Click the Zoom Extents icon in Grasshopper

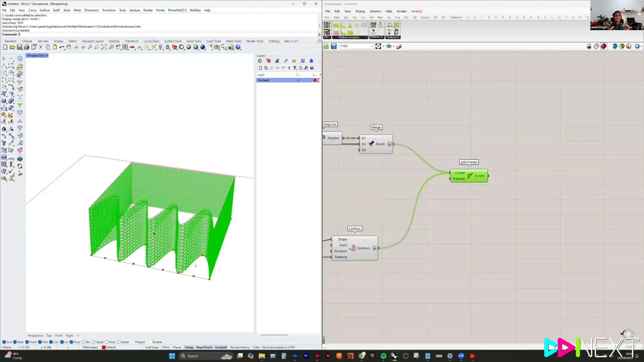tap(378, 46)
